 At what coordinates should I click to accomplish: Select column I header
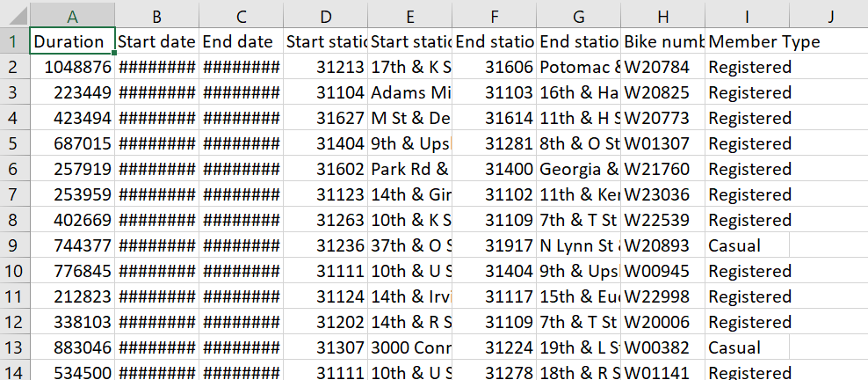[748, 14]
